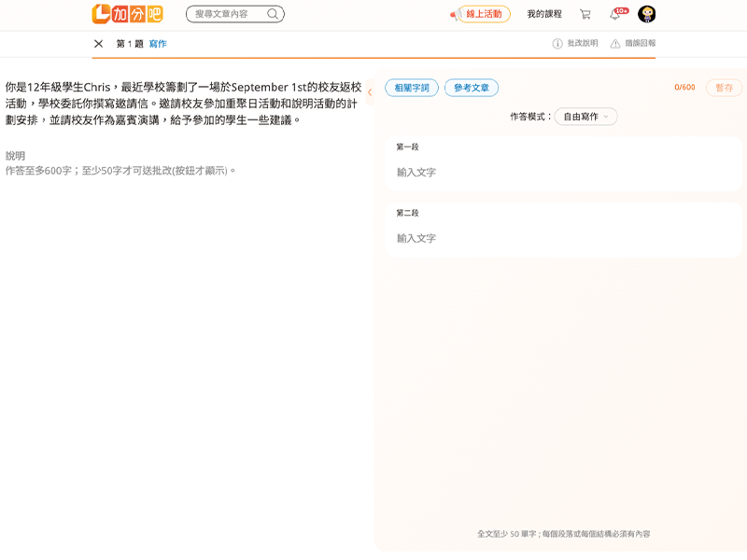Click the megaphone icon beside 線上活動

point(455,15)
